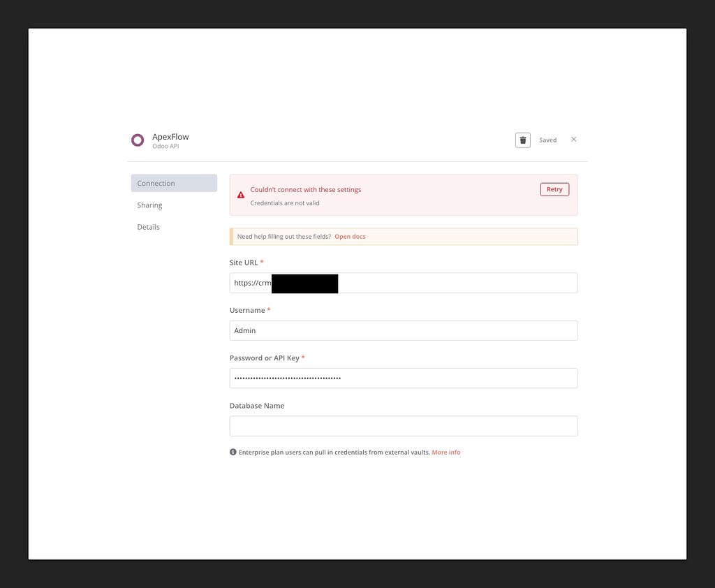Click the redacted portion of the Site URL
Image resolution: width=715 pixels, height=588 pixels.
click(304, 283)
